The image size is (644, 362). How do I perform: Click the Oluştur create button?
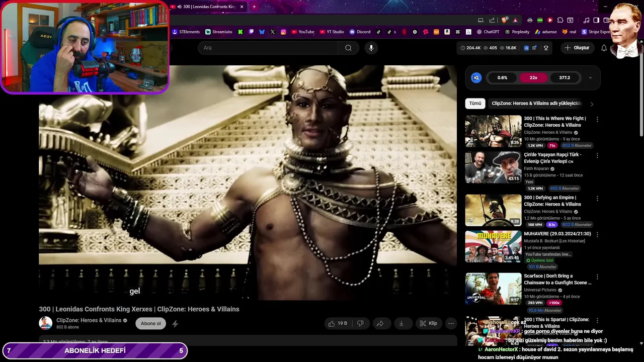(577, 48)
